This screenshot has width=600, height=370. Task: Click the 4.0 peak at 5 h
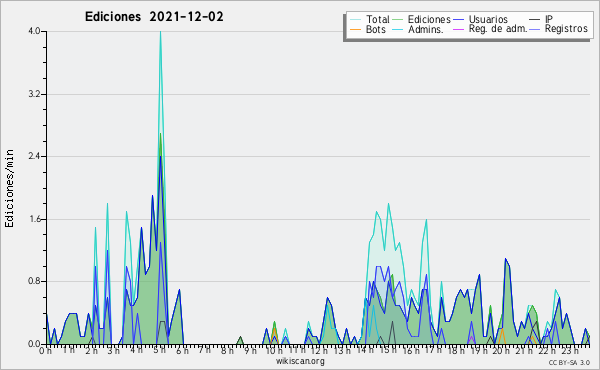160,32
